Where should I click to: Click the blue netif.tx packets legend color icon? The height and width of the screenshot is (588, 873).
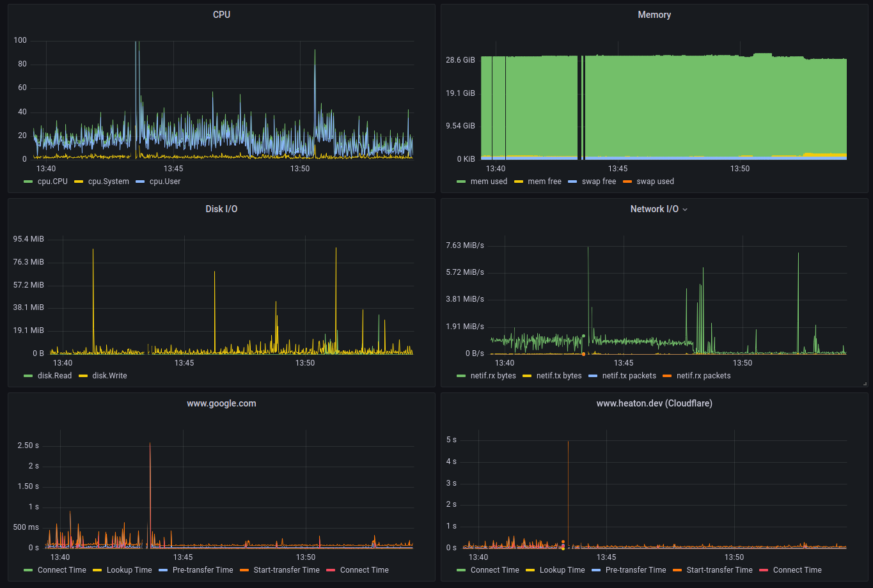coord(593,376)
